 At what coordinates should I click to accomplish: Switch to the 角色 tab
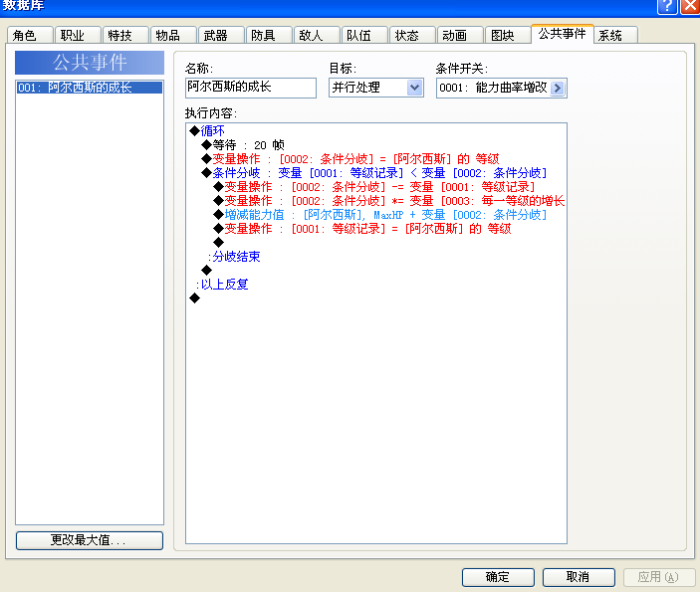click(30, 35)
